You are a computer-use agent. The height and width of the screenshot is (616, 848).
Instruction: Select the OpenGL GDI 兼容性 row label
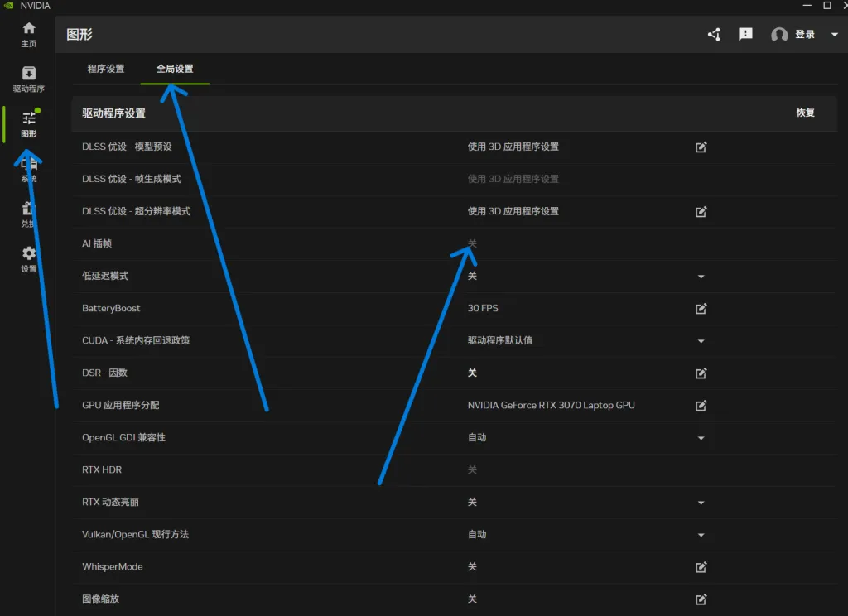coord(124,437)
